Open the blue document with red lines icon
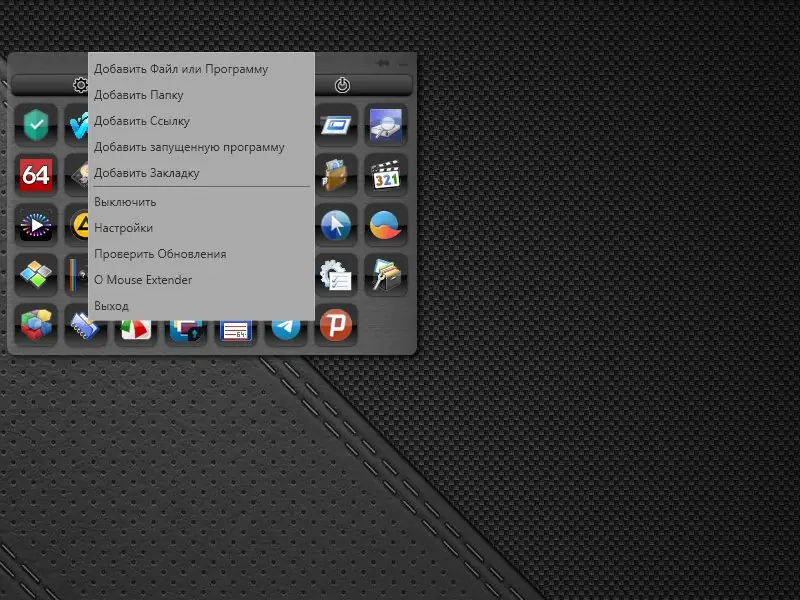Screen dimensions: 800x600 pyautogui.click(x=236, y=331)
